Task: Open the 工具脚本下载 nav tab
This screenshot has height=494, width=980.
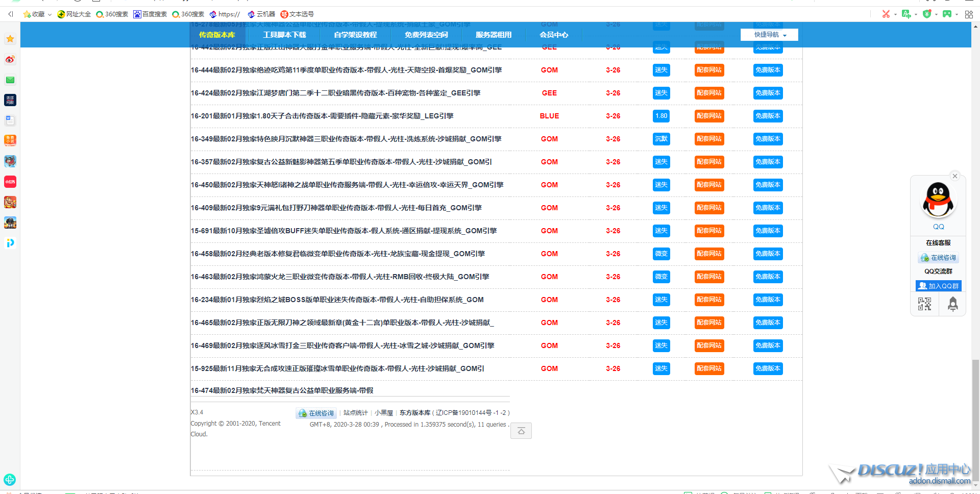Action: pos(284,35)
